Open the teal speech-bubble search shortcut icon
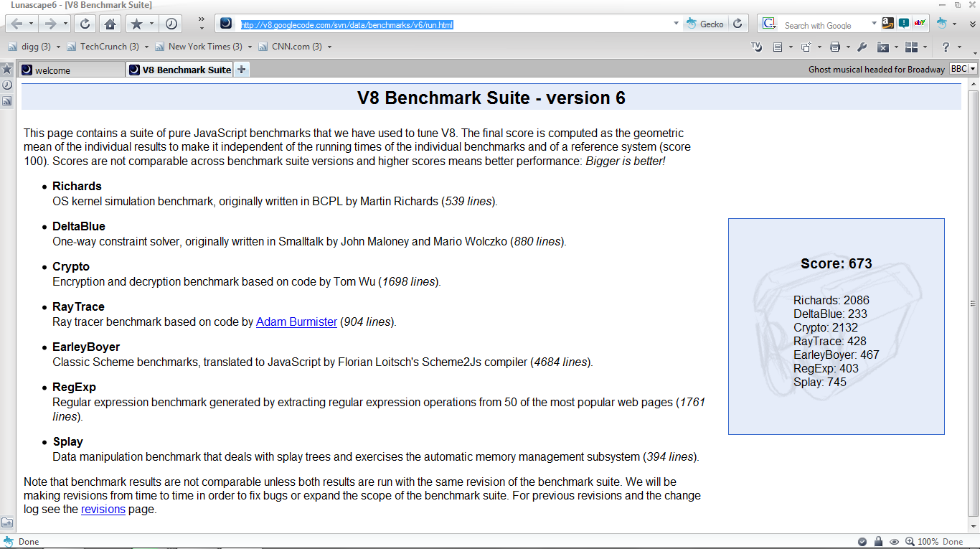The image size is (980, 549). click(x=904, y=23)
